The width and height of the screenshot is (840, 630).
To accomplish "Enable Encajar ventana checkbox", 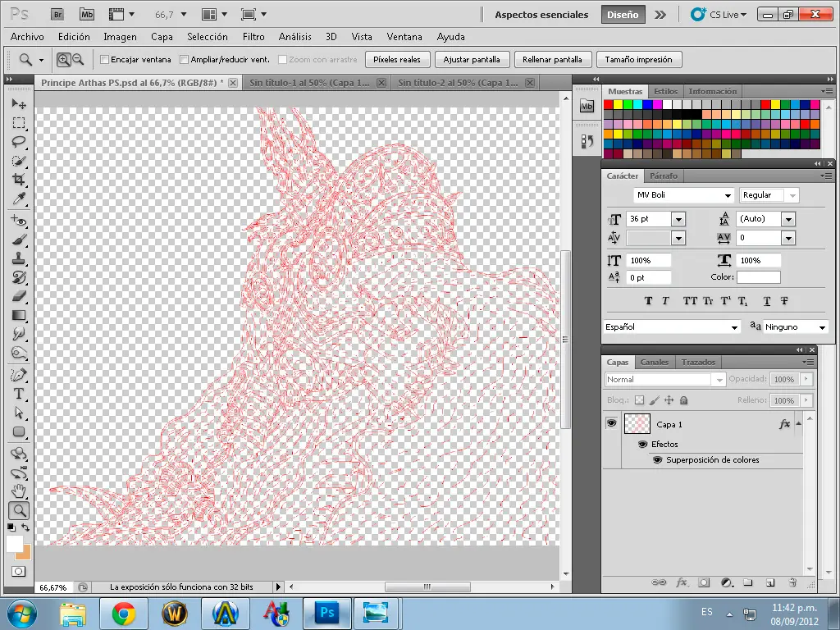I will click(x=105, y=60).
